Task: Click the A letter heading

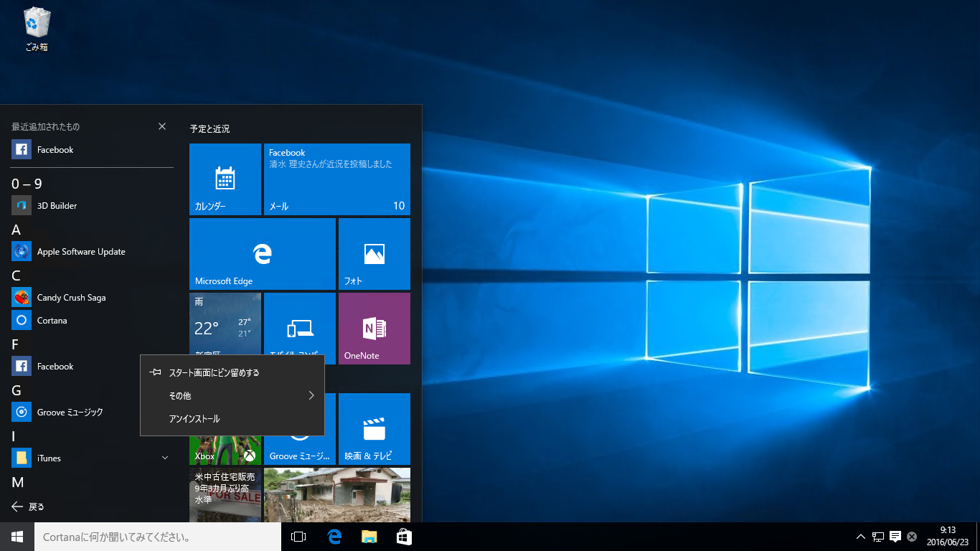Action: pyautogui.click(x=16, y=230)
